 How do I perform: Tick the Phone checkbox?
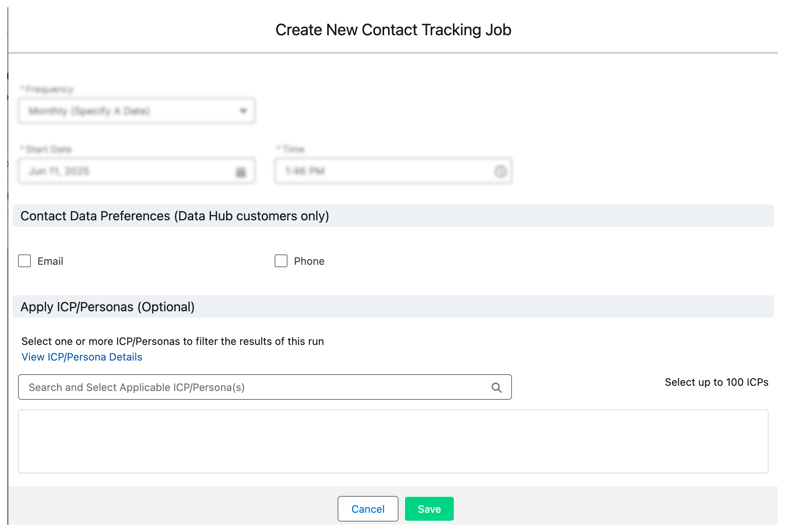pyautogui.click(x=281, y=261)
